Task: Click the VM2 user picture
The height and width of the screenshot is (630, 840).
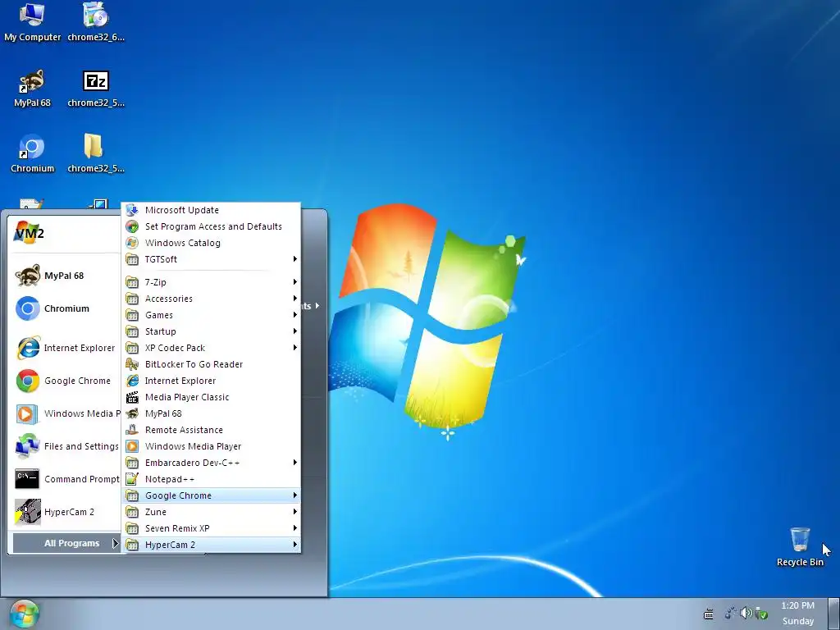Action: pos(30,232)
